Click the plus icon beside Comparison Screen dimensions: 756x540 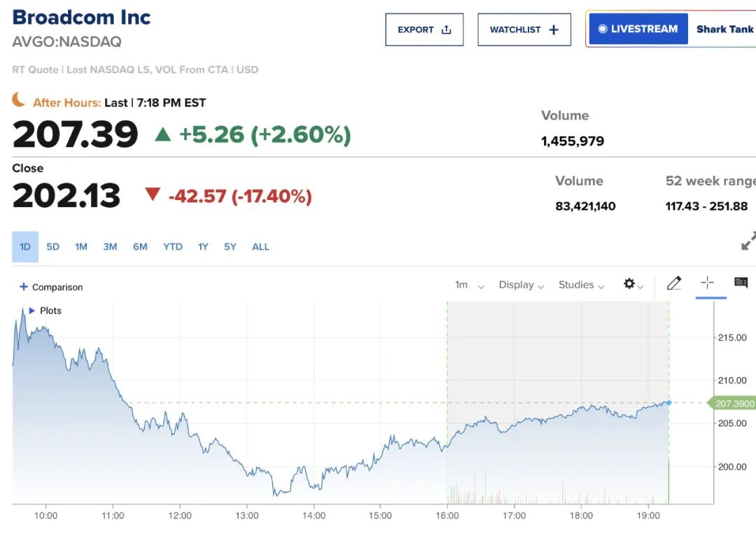pyautogui.click(x=24, y=287)
